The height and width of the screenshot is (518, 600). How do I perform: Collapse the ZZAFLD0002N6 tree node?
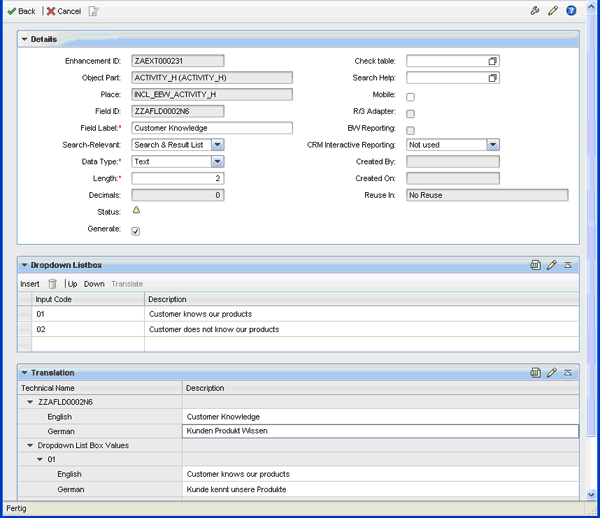30,402
